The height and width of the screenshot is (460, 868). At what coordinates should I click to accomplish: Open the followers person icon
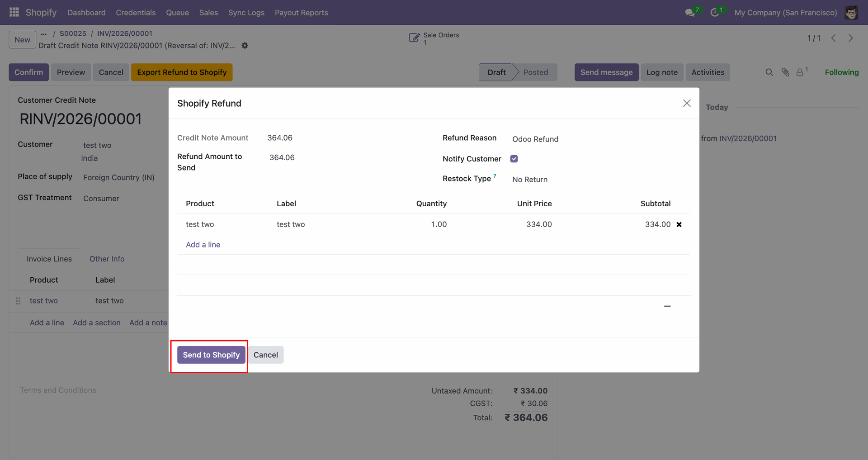coord(800,72)
